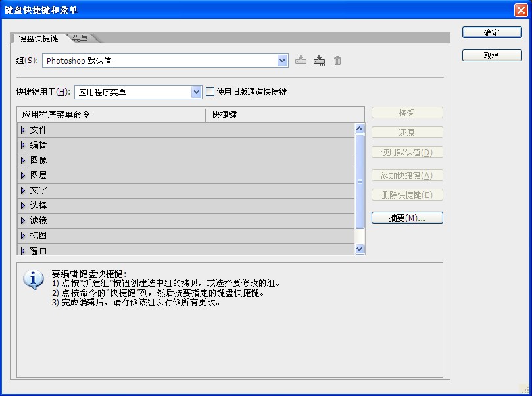Screen dimensions: 532x396
Task: Expand the 文件 menu group
Action: pyautogui.click(x=23, y=130)
